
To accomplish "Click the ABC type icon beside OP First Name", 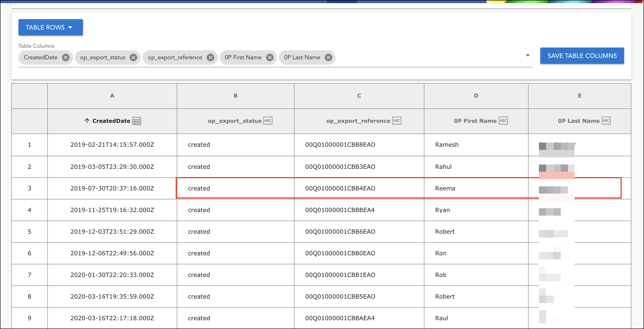I will pos(503,121).
